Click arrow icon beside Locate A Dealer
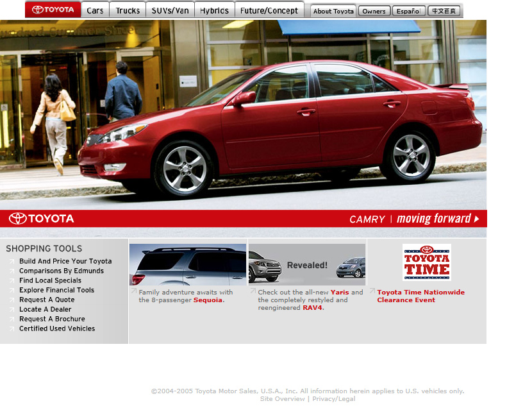This screenshot has width=532, height=417. pos(12,310)
